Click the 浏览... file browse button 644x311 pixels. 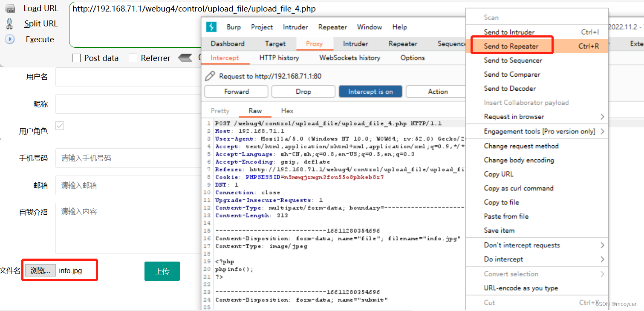(40, 270)
